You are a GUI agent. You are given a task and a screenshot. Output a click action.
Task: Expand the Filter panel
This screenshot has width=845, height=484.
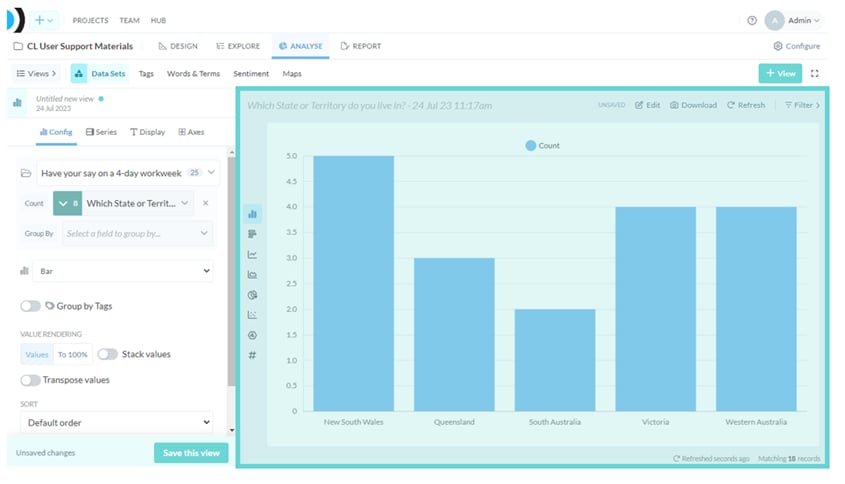(x=802, y=105)
